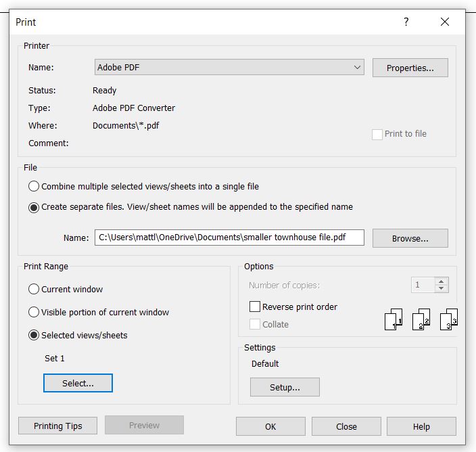Decrease number of copies with down arrow

[442, 288]
